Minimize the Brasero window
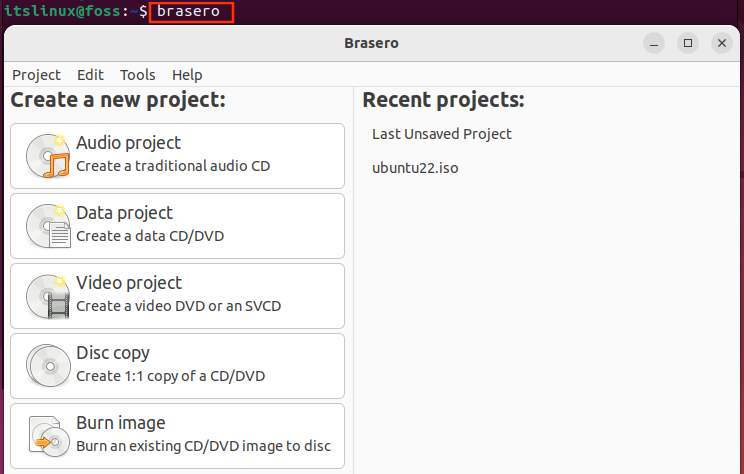This screenshot has width=744, height=474. (654, 43)
